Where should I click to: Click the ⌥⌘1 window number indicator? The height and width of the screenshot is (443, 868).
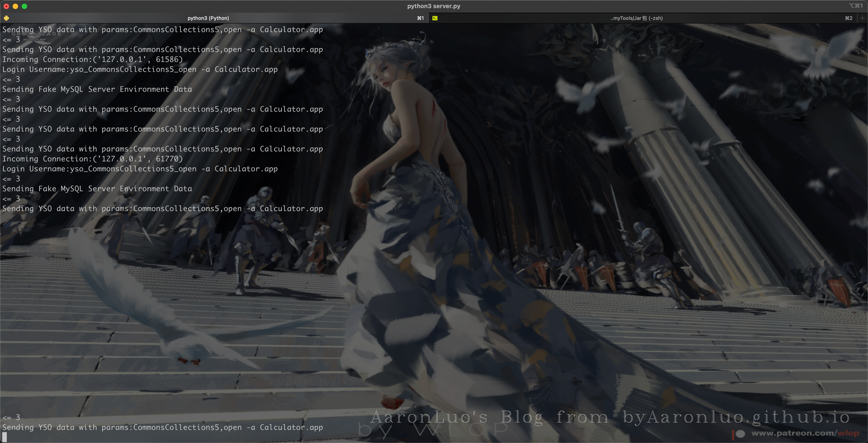[856, 6]
